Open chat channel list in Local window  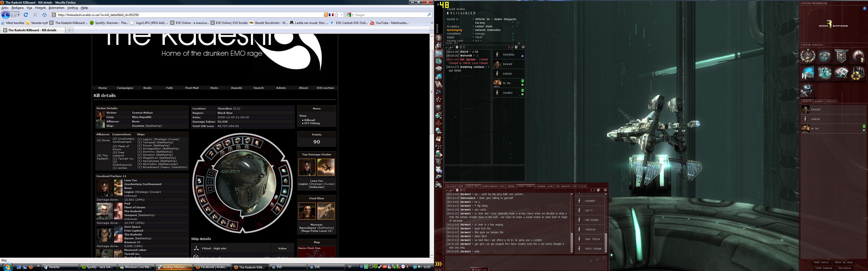pos(523,47)
